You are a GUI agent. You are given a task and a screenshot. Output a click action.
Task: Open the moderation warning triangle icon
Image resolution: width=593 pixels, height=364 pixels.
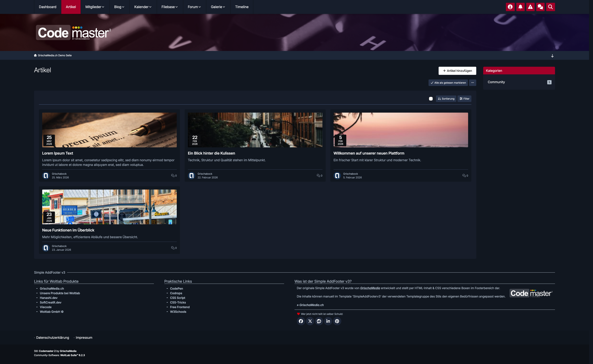point(530,7)
